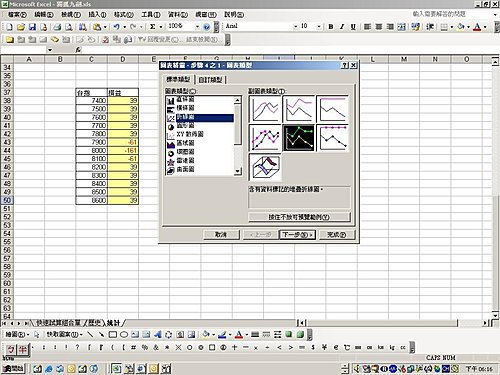Open the Insert menu in menu bar

coord(97,15)
